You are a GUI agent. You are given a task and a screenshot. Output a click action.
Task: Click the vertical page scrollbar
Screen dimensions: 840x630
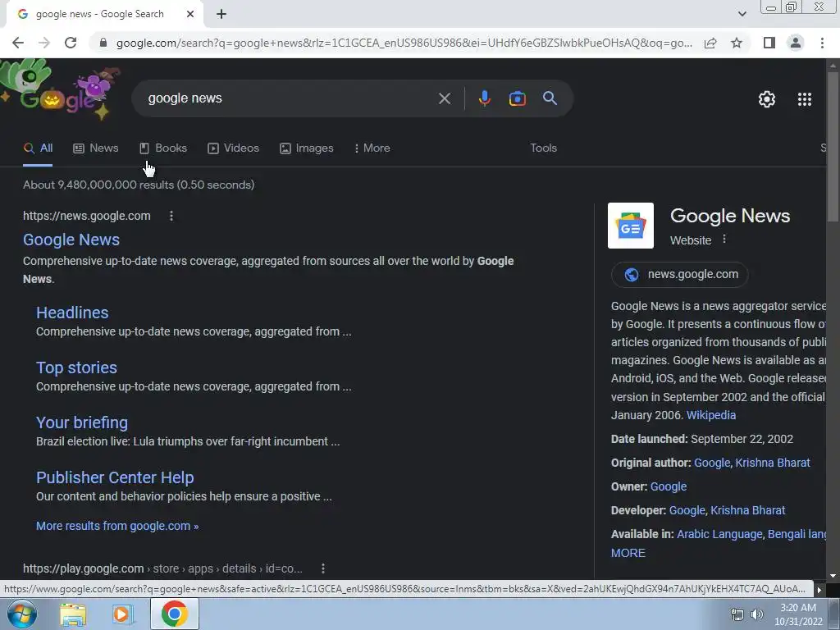[x=833, y=146]
